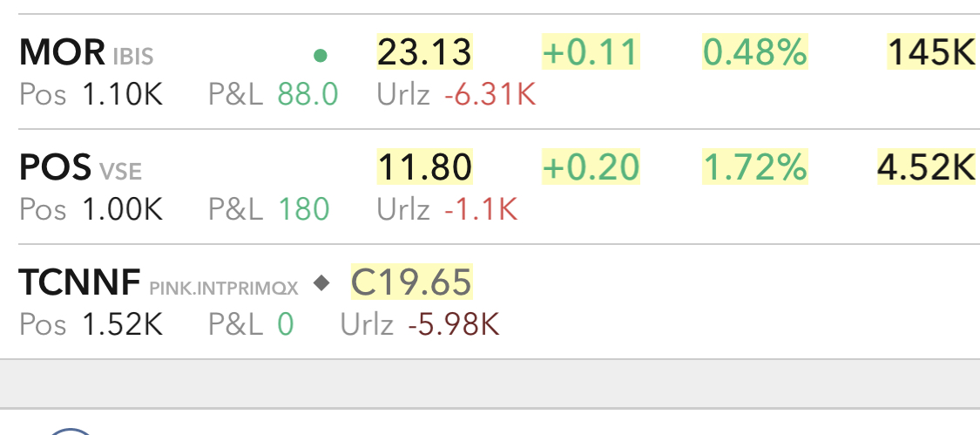980x435 pixels.
Task: Click MOR price change +0.11
Action: click(591, 53)
